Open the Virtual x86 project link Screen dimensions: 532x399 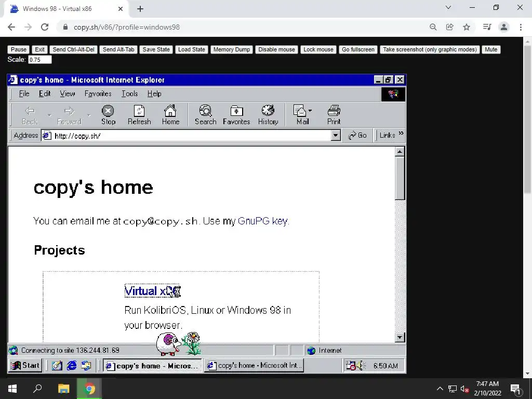point(152,291)
